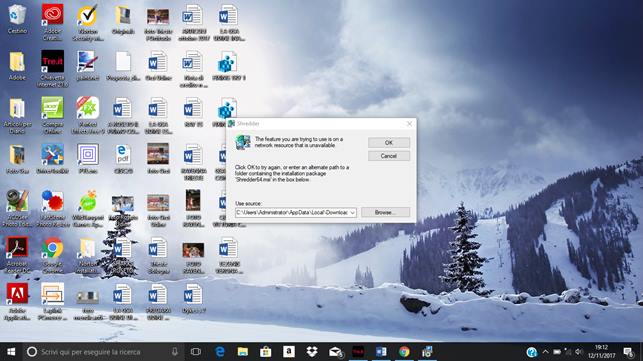Select the Norton Security desktop shortcut

pos(88,22)
